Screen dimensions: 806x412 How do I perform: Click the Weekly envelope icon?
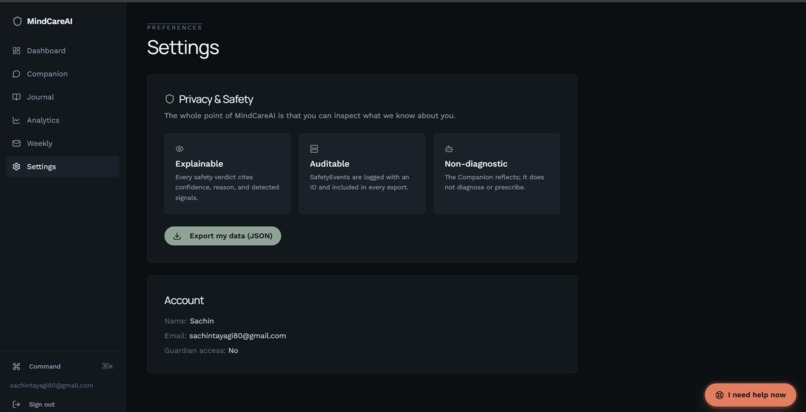click(x=16, y=143)
